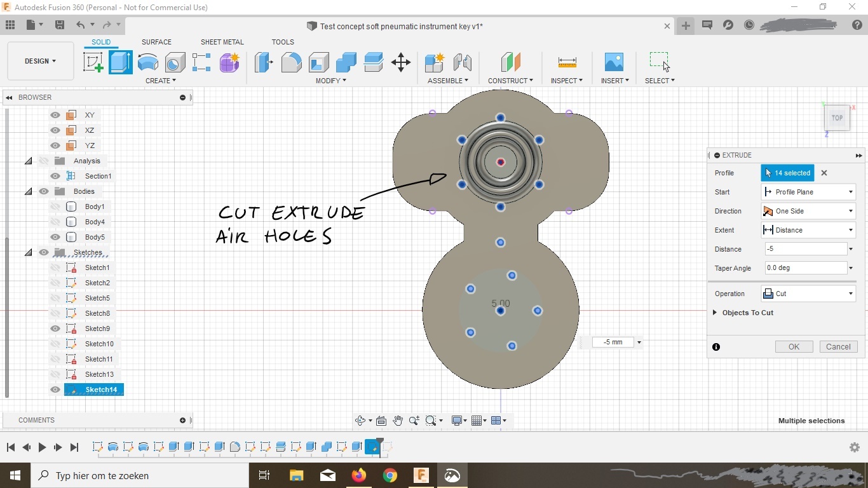Select the Revolve tool

[x=147, y=62]
